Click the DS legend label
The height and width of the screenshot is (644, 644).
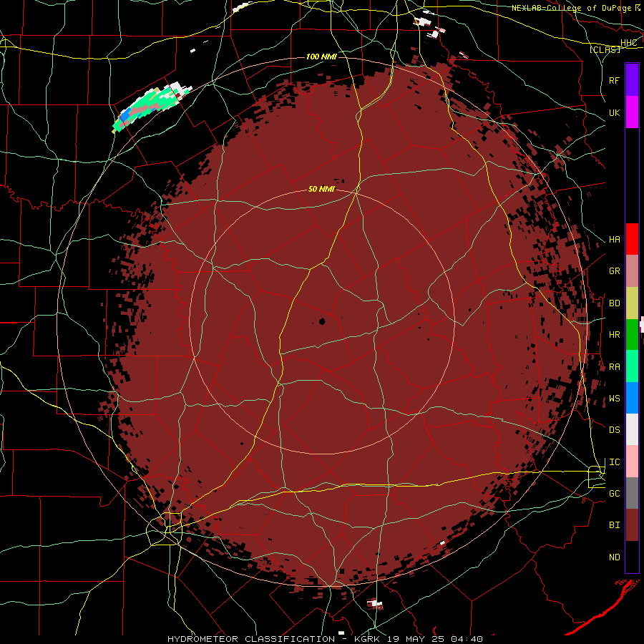coord(614,430)
